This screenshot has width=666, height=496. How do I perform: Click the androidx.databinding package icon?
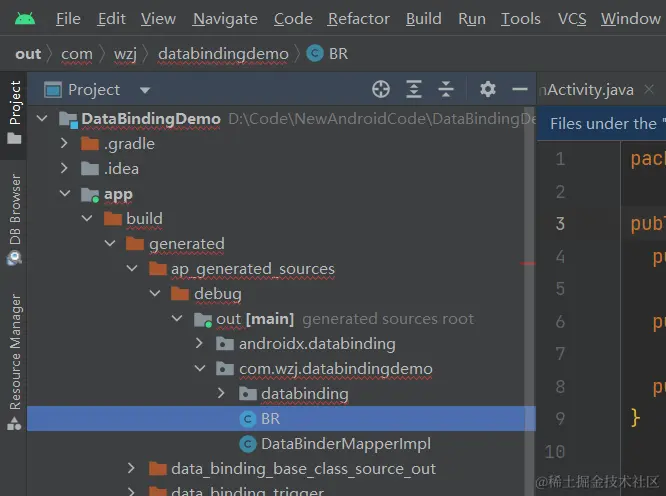click(x=225, y=344)
